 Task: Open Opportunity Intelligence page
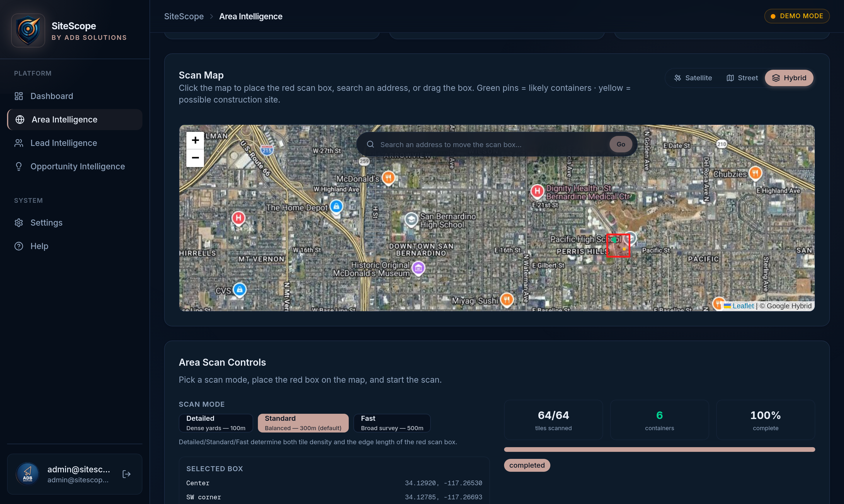(x=74, y=166)
